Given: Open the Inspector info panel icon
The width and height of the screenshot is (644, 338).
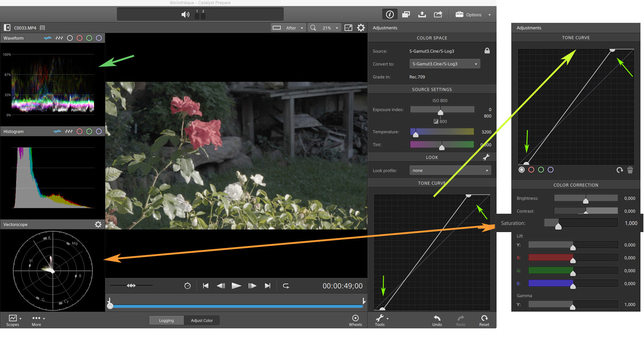Looking at the screenshot, I should tap(390, 14).
